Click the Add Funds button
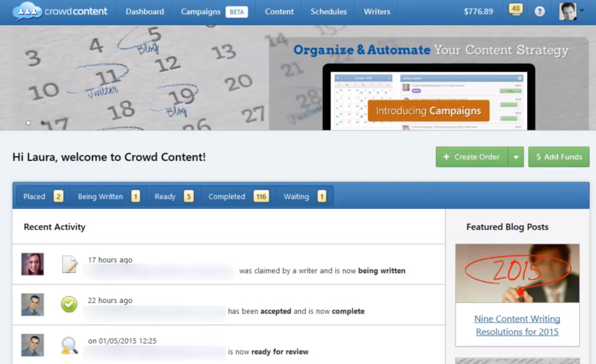The height and width of the screenshot is (364, 596). [559, 157]
